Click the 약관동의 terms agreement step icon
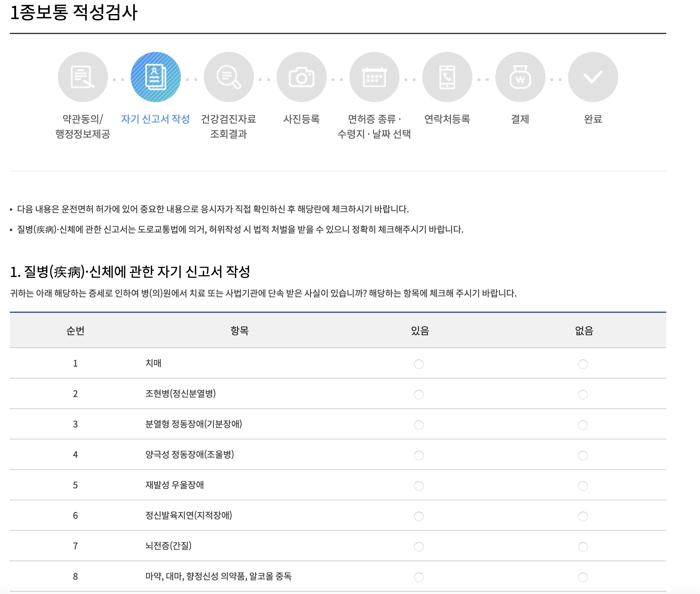700x594 pixels. (x=83, y=77)
